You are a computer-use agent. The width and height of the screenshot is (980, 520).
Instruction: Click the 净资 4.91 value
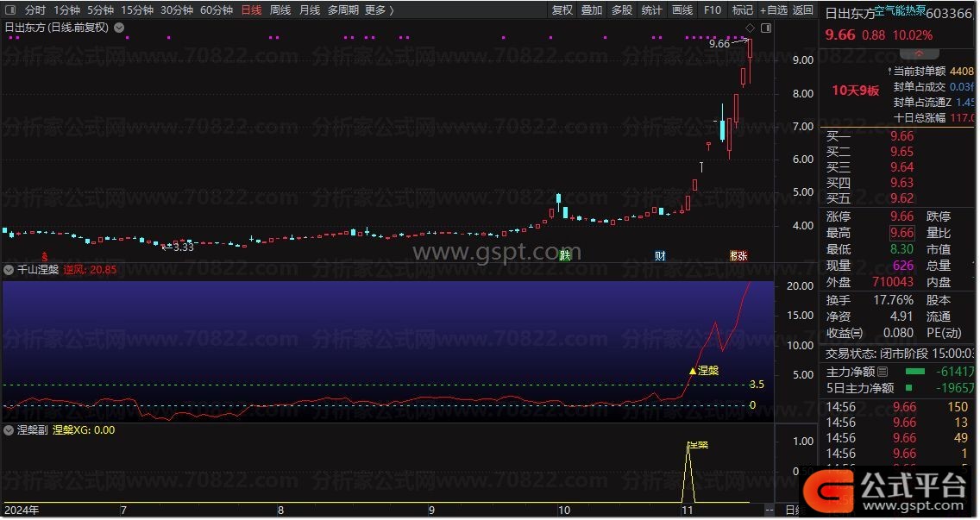pos(901,316)
